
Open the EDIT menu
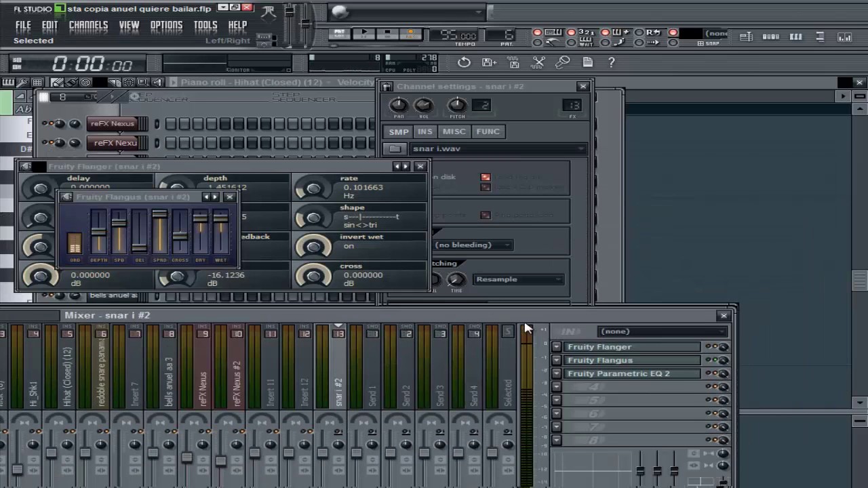pos(50,25)
